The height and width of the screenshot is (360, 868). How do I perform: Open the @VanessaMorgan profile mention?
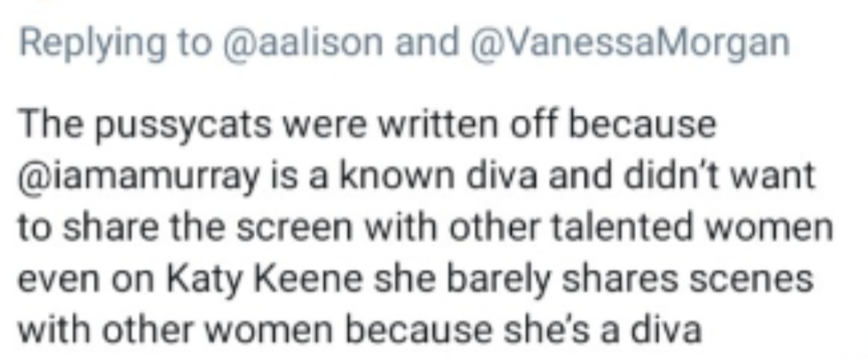tap(628, 43)
